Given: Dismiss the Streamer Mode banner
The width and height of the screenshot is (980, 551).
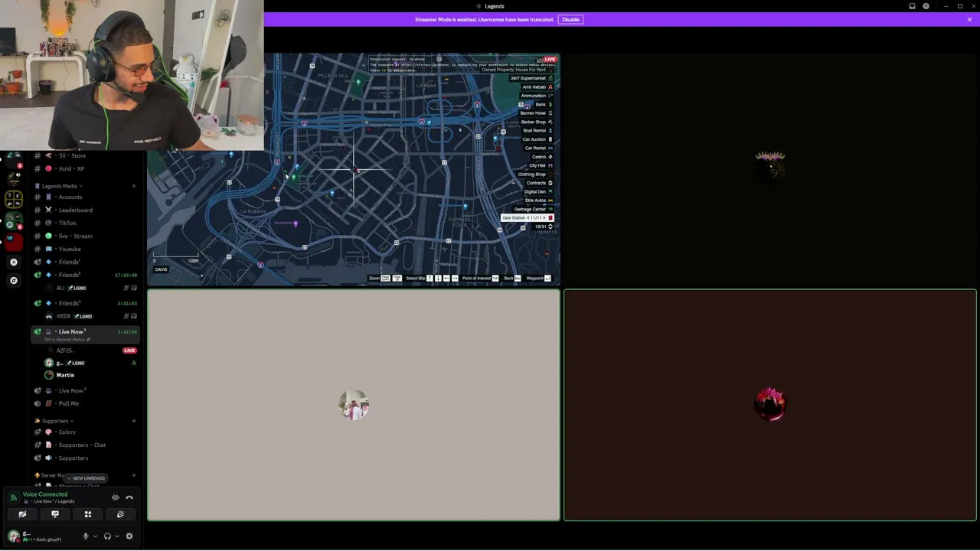Looking at the screenshot, I should pyautogui.click(x=969, y=19).
